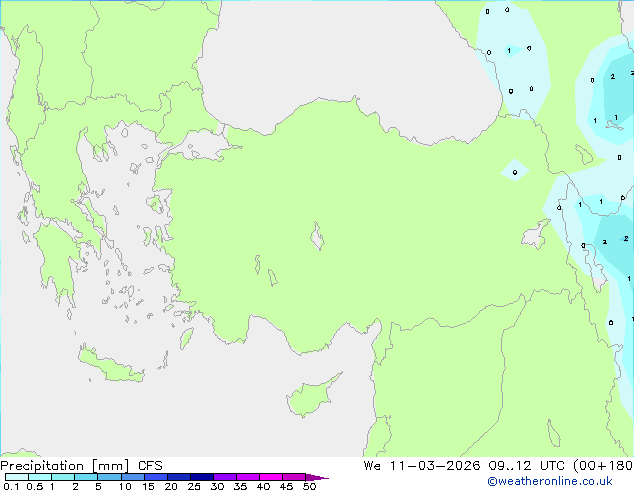Select the 2–5 mm legend swatch

(86, 477)
